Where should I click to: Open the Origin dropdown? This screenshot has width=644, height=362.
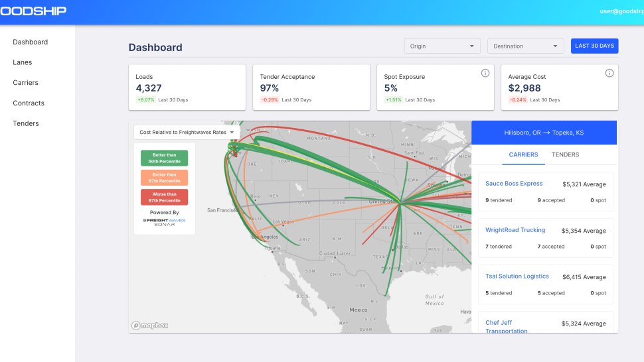tap(442, 46)
